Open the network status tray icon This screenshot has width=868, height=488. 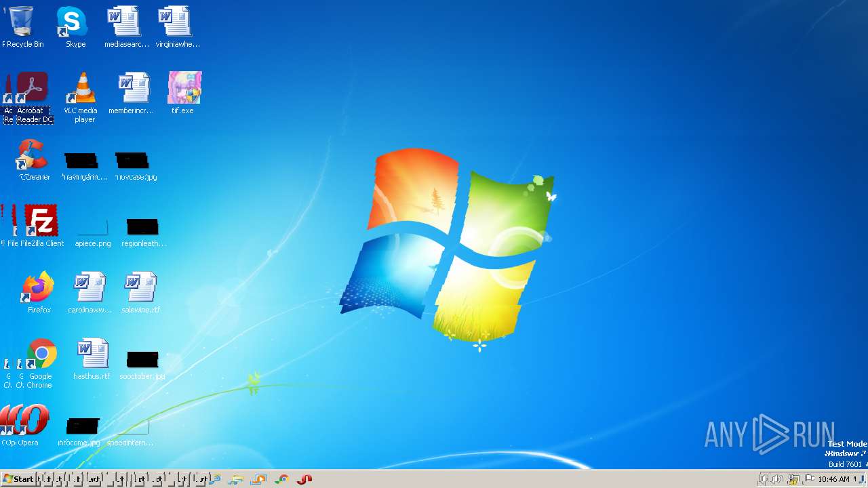(x=793, y=479)
